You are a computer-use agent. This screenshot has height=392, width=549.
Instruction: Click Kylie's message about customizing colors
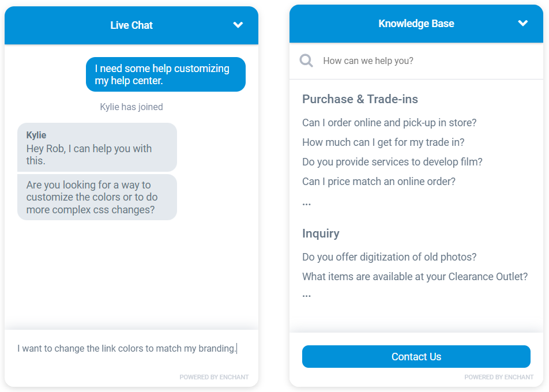click(x=97, y=197)
